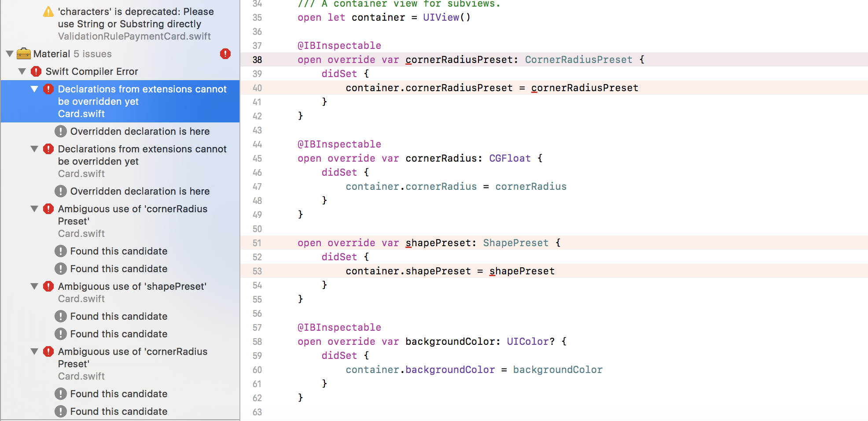
Task: Collapse the Ambiguous use of 'shapePreset' issue
Action: click(34, 286)
